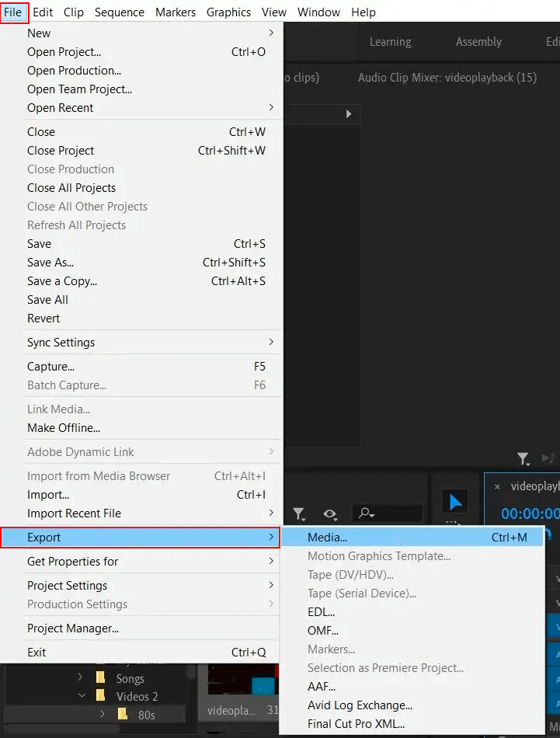
Task: Click the videoplayback timeline tab label
Action: (535, 486)
